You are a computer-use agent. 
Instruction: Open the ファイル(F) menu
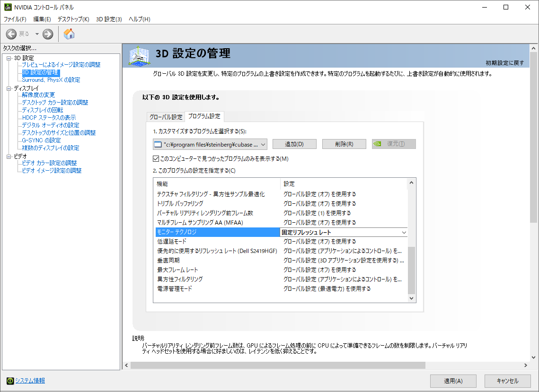click(x=15, y=19)
